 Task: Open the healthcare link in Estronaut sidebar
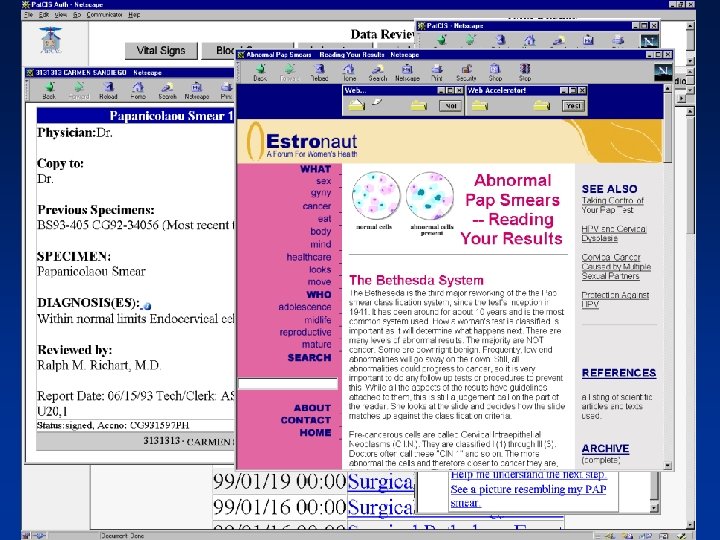[309, 257]
